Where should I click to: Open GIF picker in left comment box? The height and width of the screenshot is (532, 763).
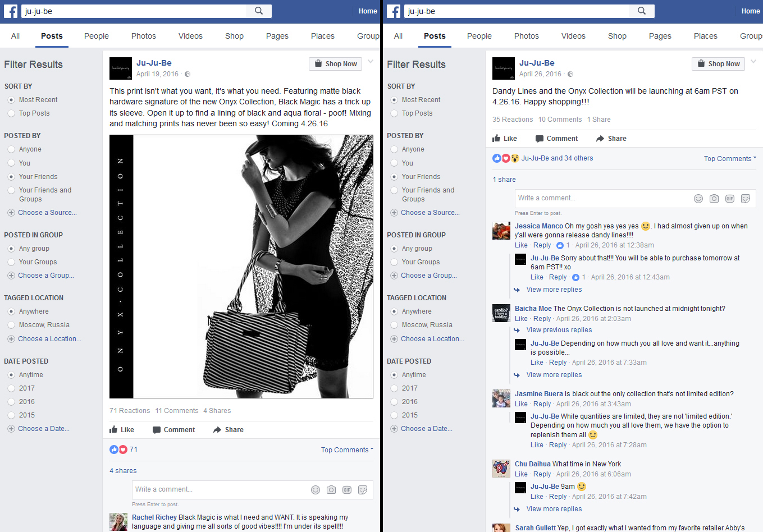347,490
